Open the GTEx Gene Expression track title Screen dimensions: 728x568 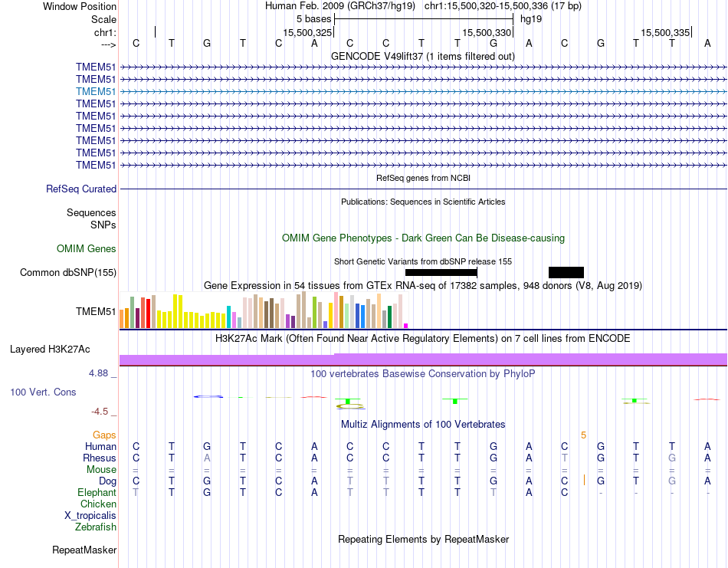click(423, 285)
